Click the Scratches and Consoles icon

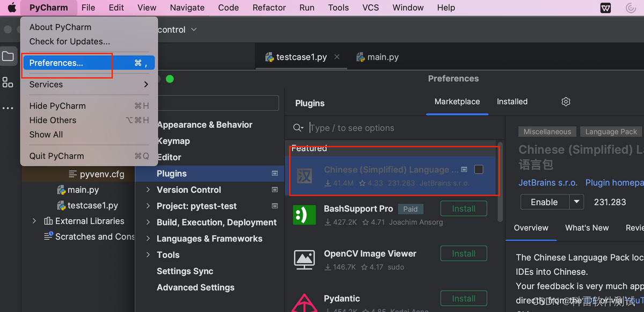(48, 236)
